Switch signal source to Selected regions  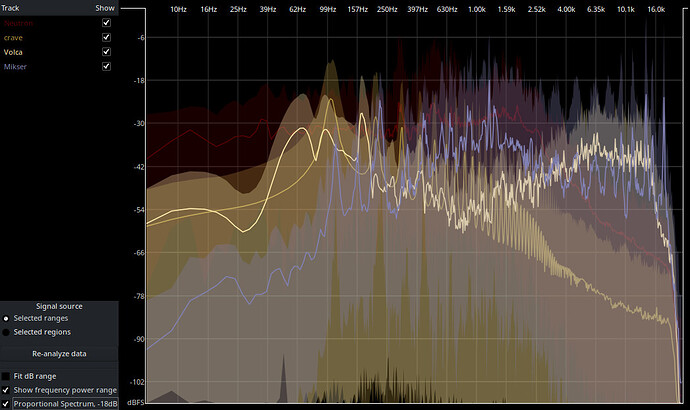8,332
